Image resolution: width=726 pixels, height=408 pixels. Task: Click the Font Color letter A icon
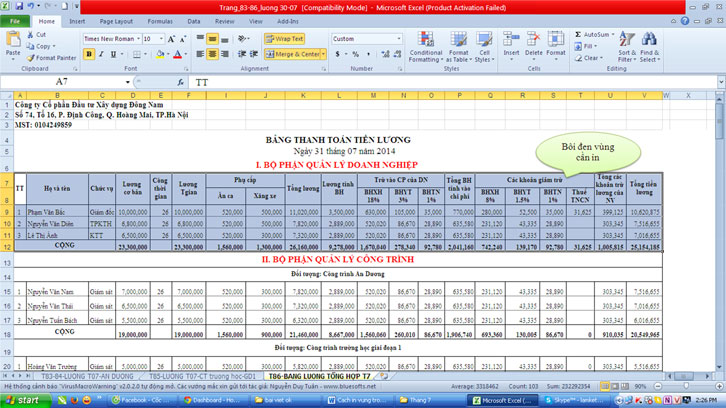pos(177,54)
